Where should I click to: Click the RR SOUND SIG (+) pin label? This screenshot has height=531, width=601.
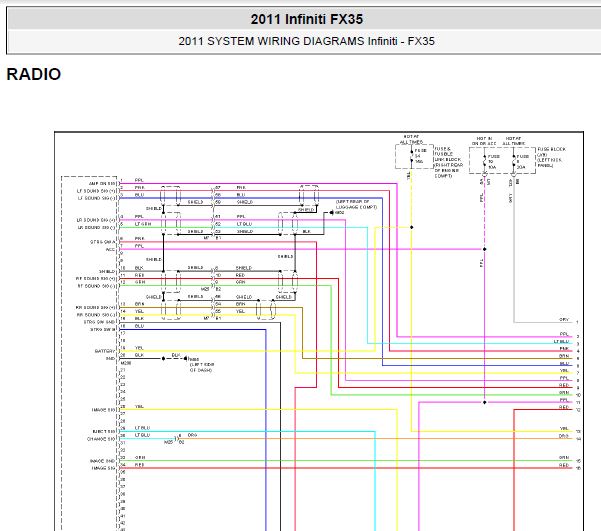click(x=96, y=307)
